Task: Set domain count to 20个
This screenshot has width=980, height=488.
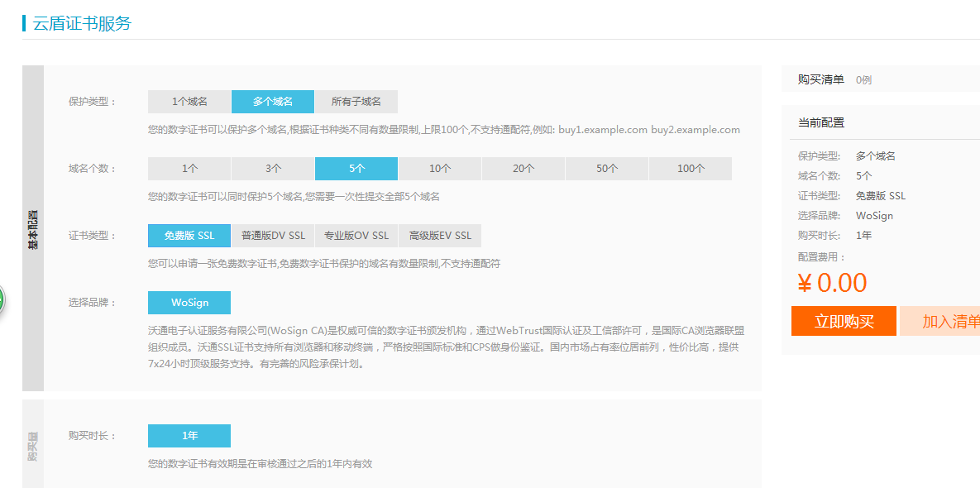Action: [x=523, y=169]
